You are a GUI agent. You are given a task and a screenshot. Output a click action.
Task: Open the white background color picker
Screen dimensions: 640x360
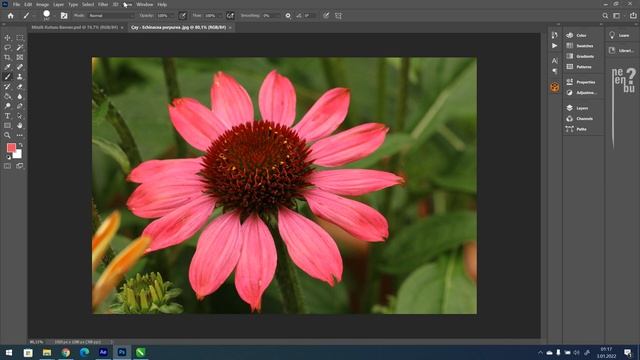pos(18,155)
